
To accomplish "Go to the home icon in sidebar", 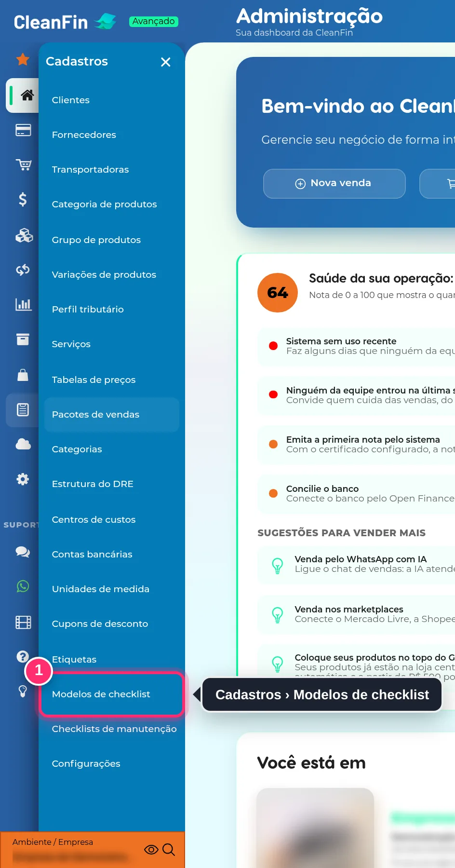I will click(27, 95).
